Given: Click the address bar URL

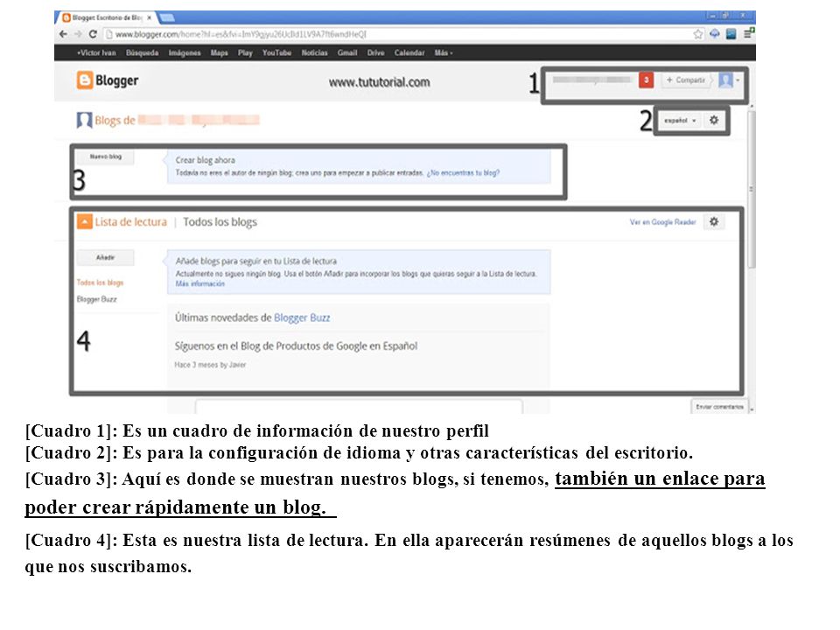Looking at the screenshot, I should pos(241,34).
